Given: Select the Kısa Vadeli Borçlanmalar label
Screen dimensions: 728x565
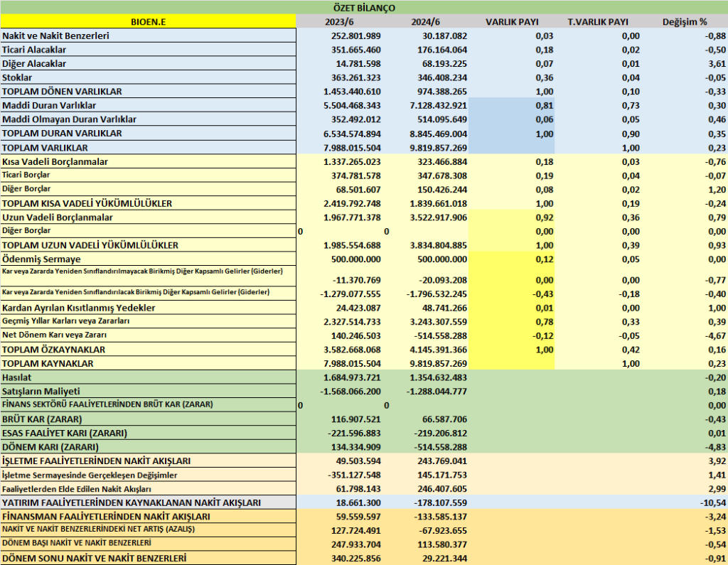Looking at the screenshot, I should [x=148, y=161].
